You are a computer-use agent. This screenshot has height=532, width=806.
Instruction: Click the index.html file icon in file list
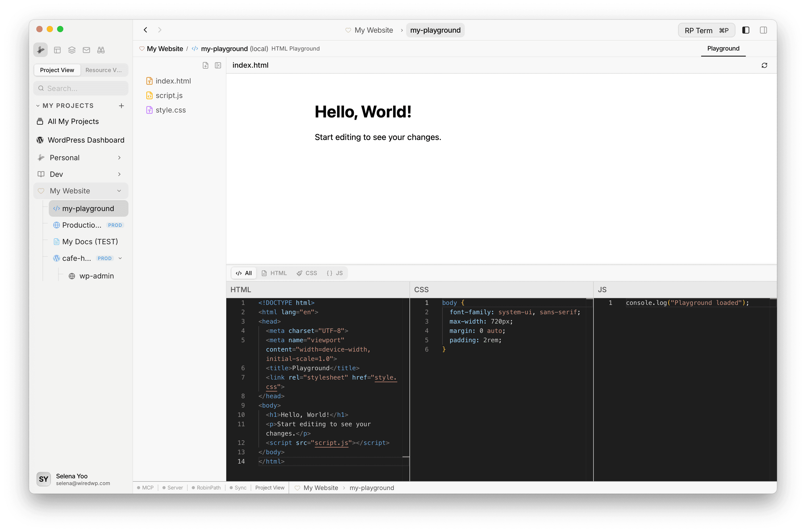149,81
